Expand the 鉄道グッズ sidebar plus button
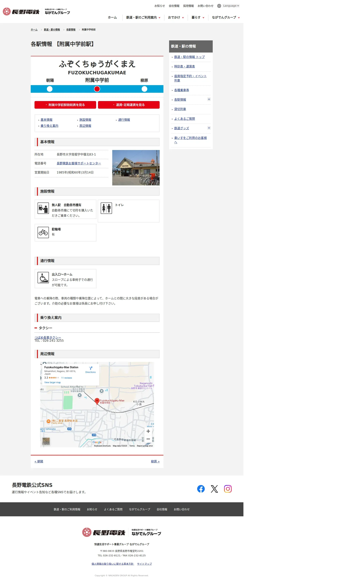The height and width of the screenshot is (588, 364). 209,128
